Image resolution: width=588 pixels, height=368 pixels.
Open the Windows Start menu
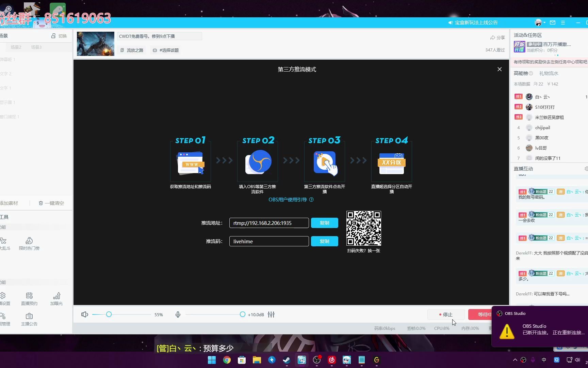coord(212,360)
